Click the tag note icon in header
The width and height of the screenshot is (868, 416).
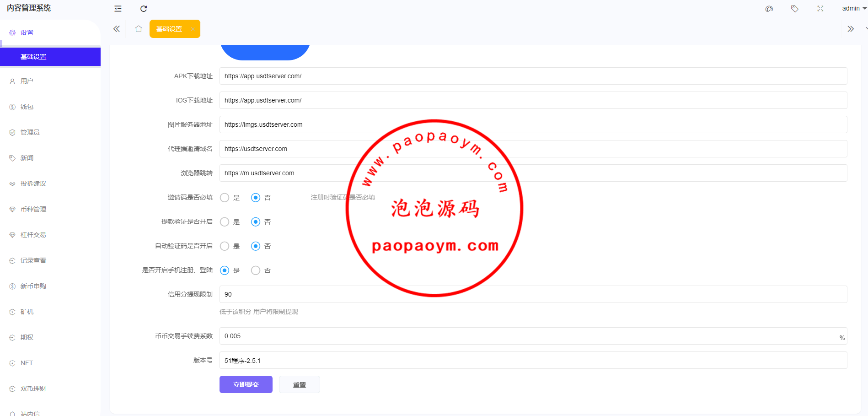pyautogui.click(x=795, y=9)
